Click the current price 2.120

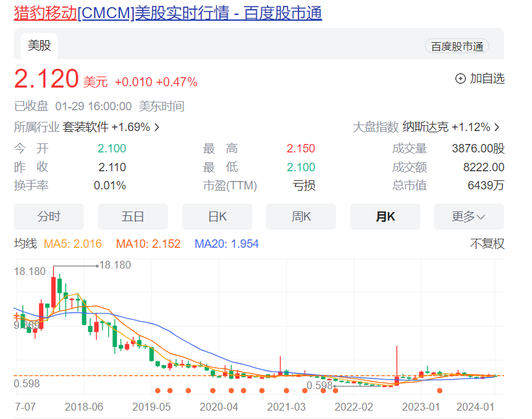(47, 78)
